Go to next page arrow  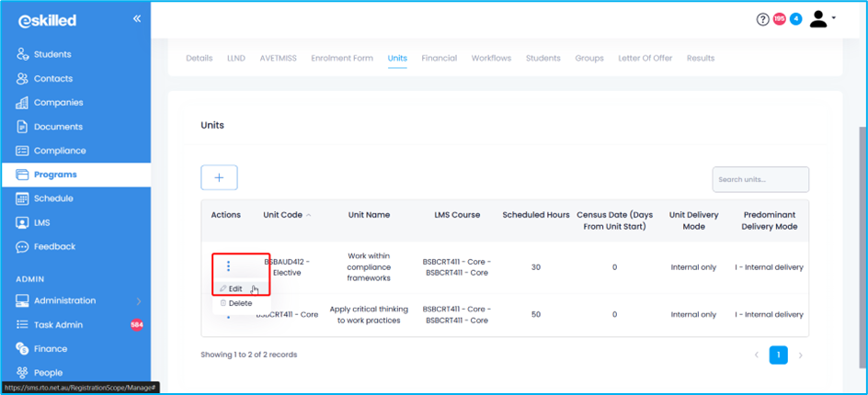click(800, 355)
